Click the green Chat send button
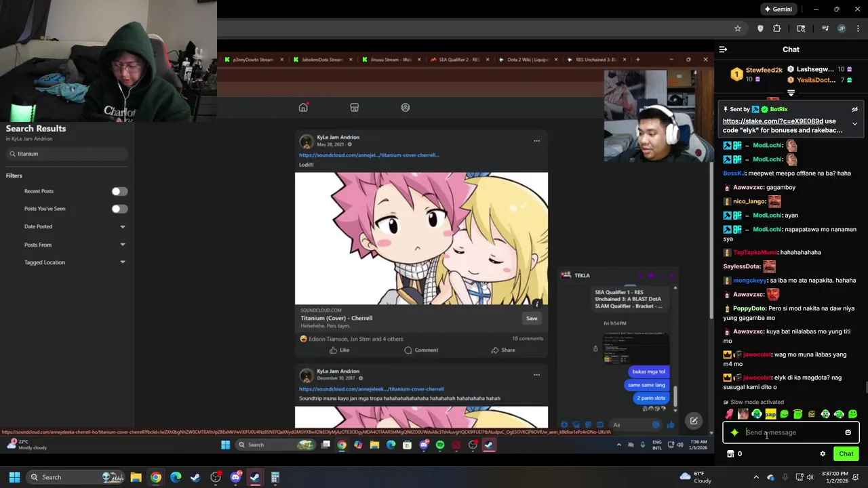This screenshot has height=488, width=868. [x=846, y=454]
